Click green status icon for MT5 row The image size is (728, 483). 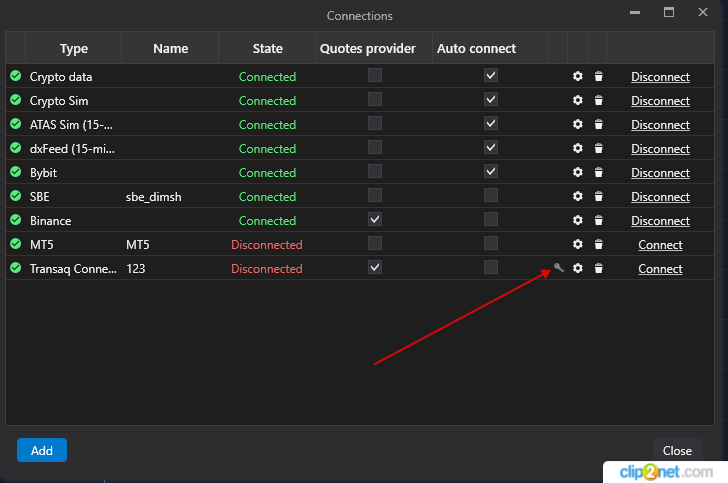pyautogui.click(x=16, y=244)
